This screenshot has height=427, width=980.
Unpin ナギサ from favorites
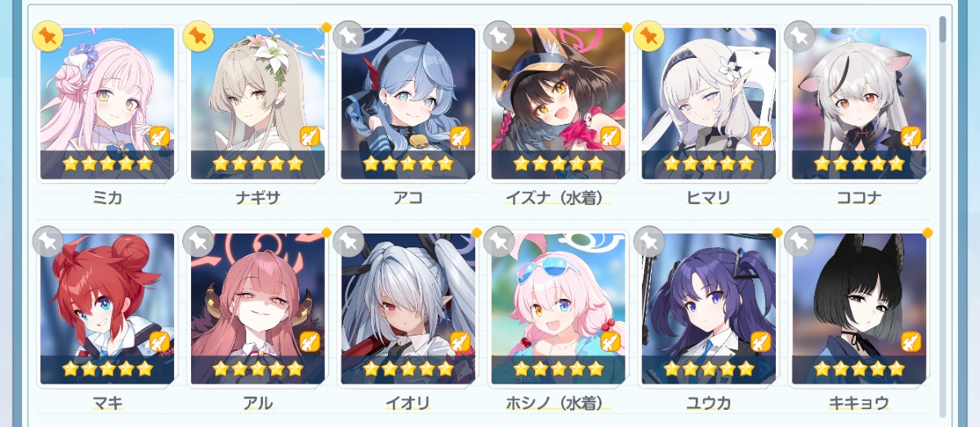(198, 36)
